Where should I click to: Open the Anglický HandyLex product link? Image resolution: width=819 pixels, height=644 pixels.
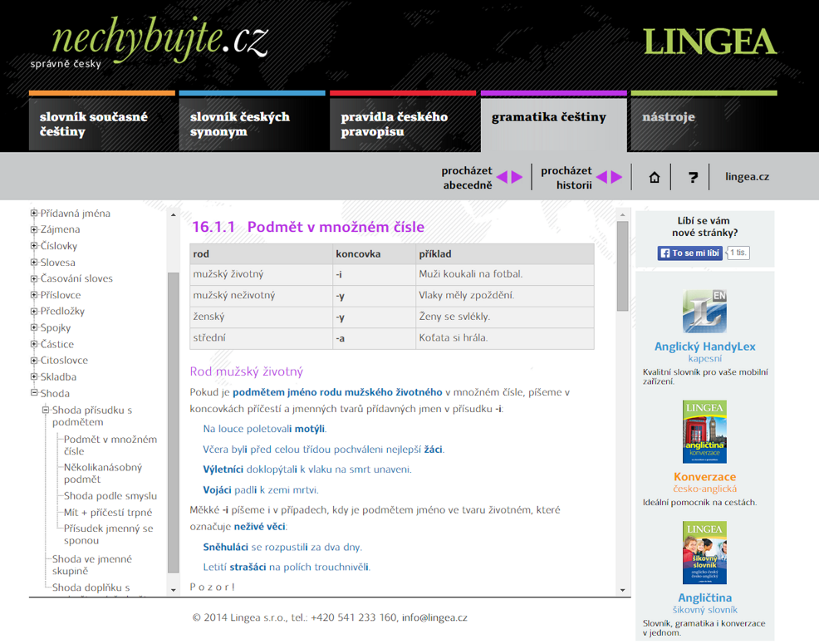point(704,347)
